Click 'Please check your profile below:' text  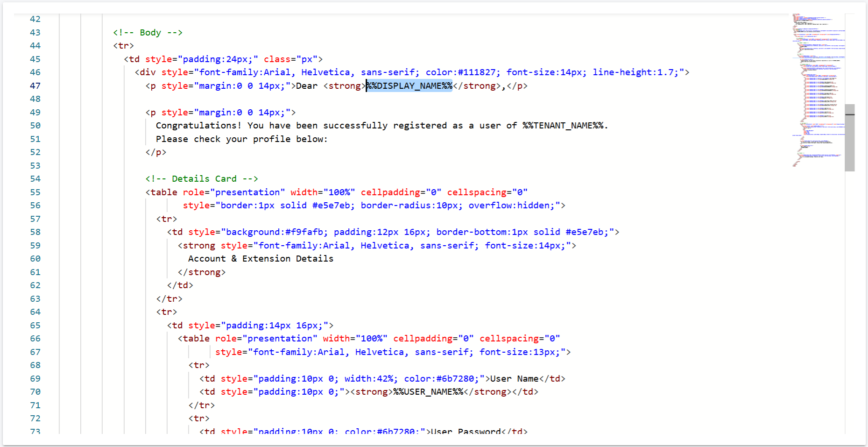point(241,139)
